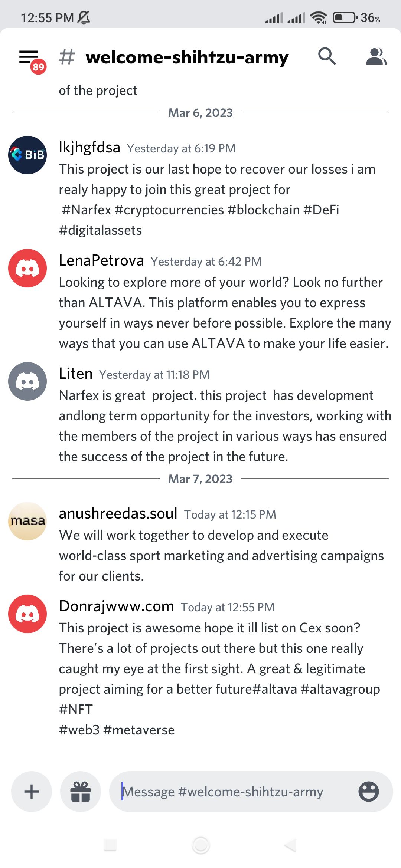Image resolution: width=401 pixels, height=868 pixels.
Task: Tap the Android home circle button
Action: point(201,845)
